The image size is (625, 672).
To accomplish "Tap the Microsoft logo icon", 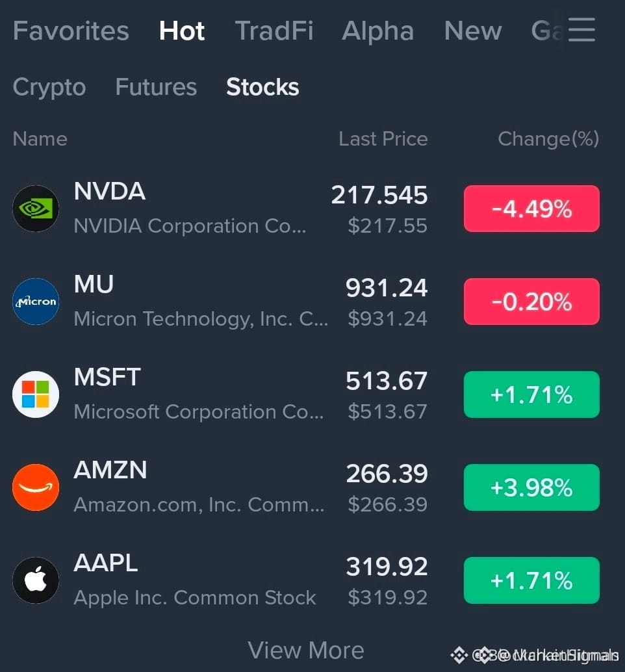I will coord(36,394).
